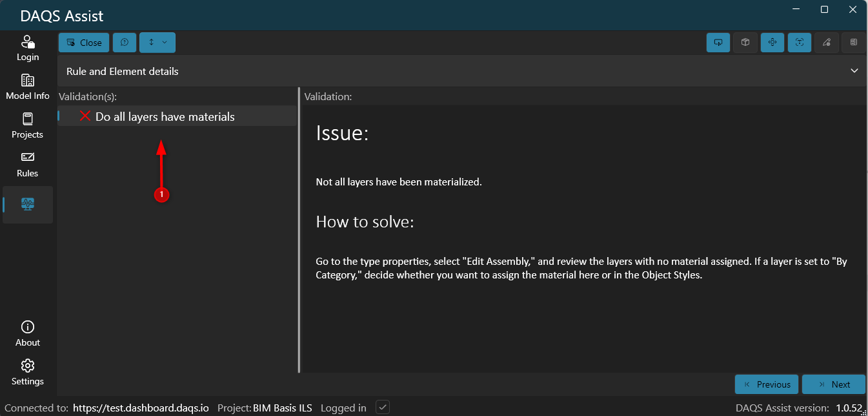Expand the text selection toolbar toggle
Screen dimensions: 868x416
(x=800, y=42)
